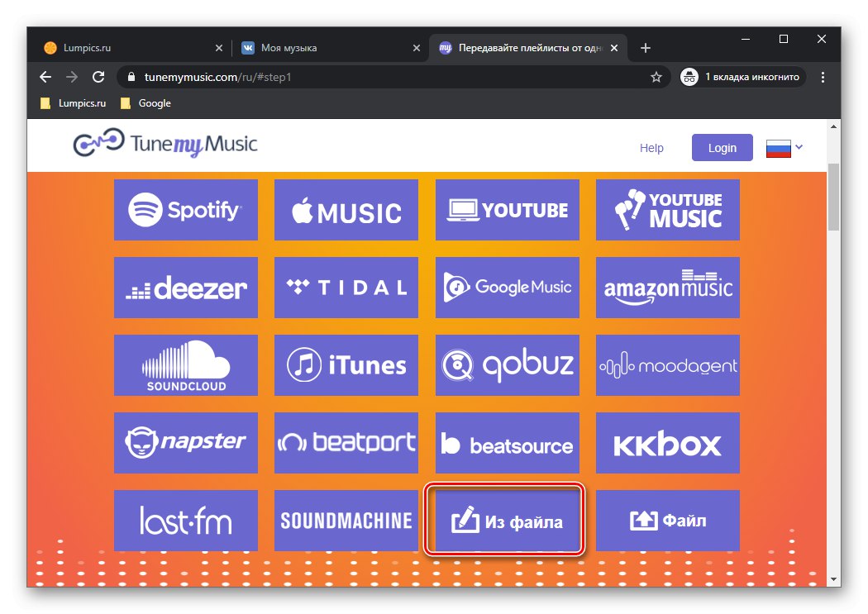Open the Google bookmark folder
The width and height of the screenshot is (868, 614).
click(x=145, y=103)
